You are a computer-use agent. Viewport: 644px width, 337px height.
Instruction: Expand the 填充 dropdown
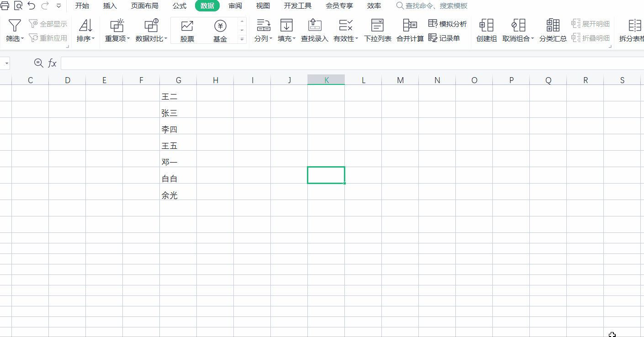294,39
